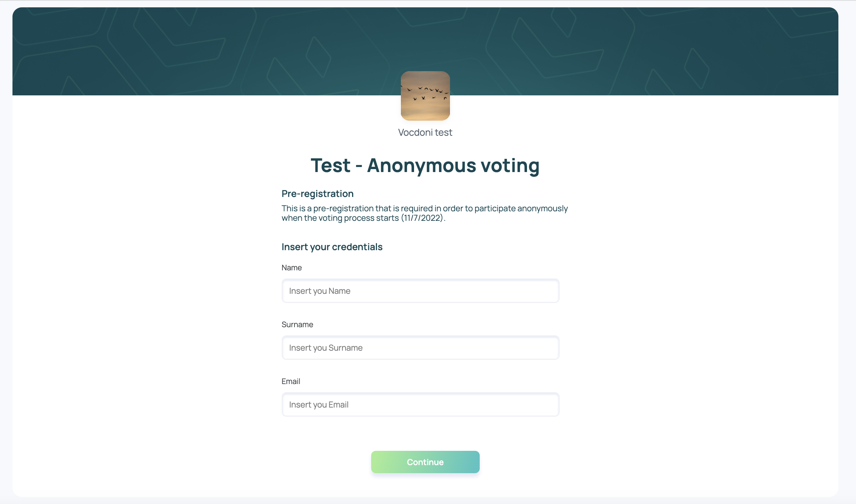This screenshot has width=856, height=504.
Task: Click the "Pre-registration" section heading
Action: pos(317,194)
